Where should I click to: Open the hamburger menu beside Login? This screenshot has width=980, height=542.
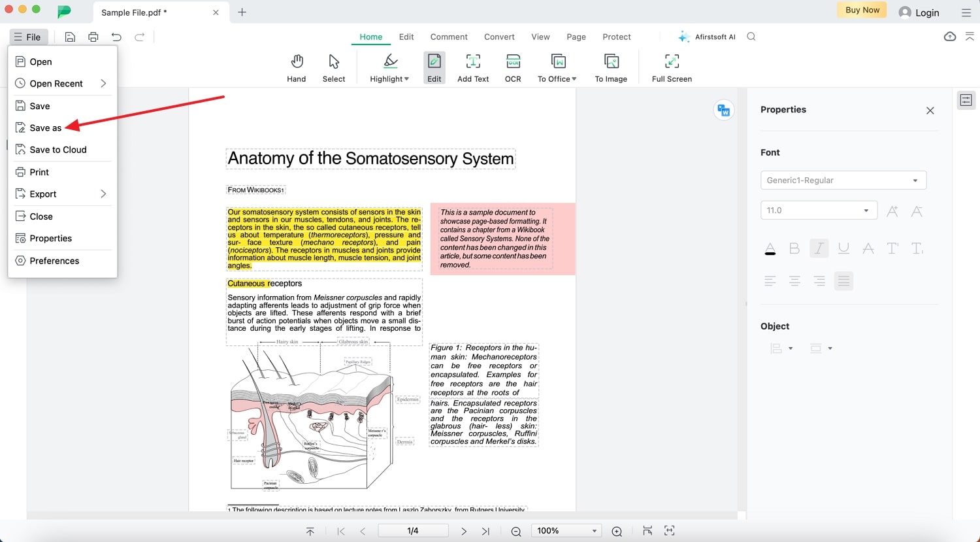tap(966, 12)
